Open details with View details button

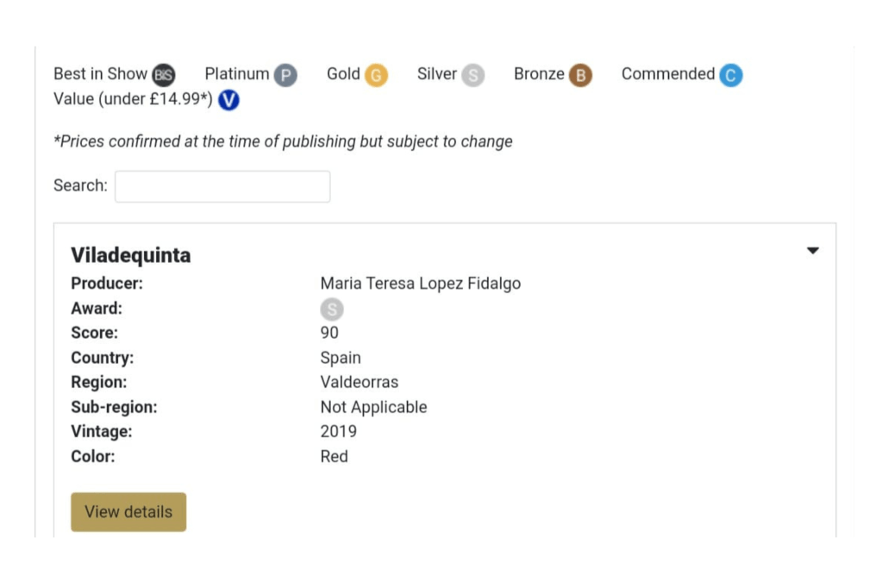128,512
